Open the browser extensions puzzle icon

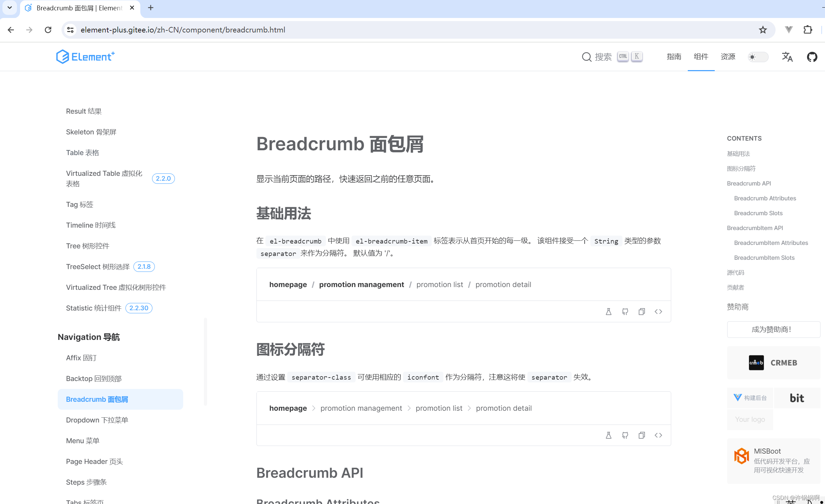(808, 30)
